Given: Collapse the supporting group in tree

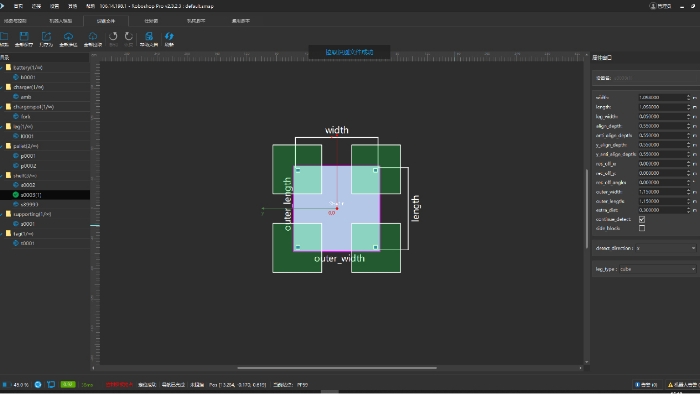Looking at the screenshot, I should pyautogui.click(x=2, y=214).
